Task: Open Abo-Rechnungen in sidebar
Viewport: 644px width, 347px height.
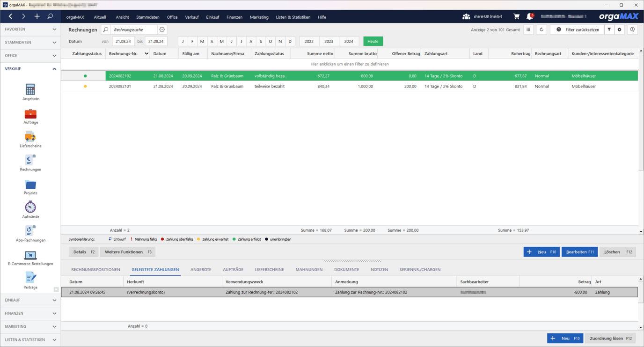Action: coord(30,231)
